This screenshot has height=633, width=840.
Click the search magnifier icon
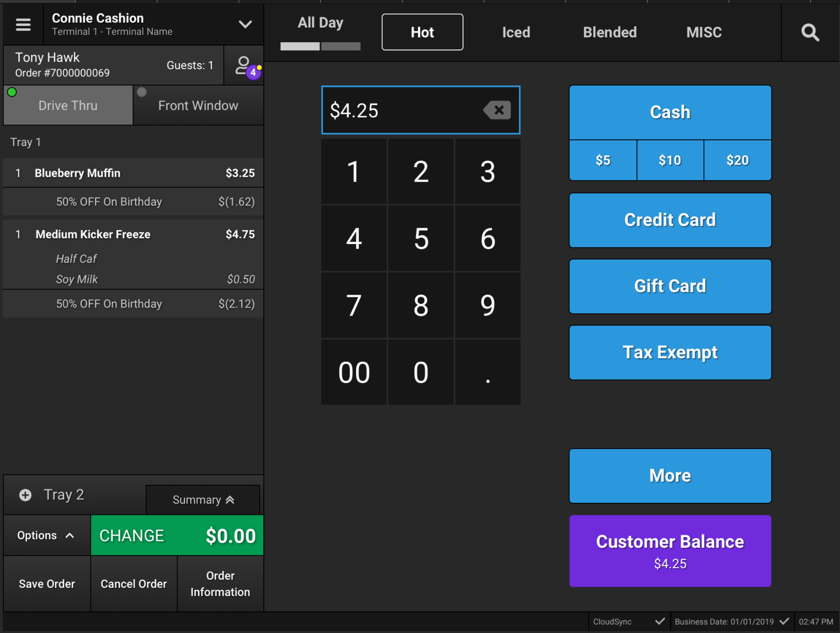[810, 33]
